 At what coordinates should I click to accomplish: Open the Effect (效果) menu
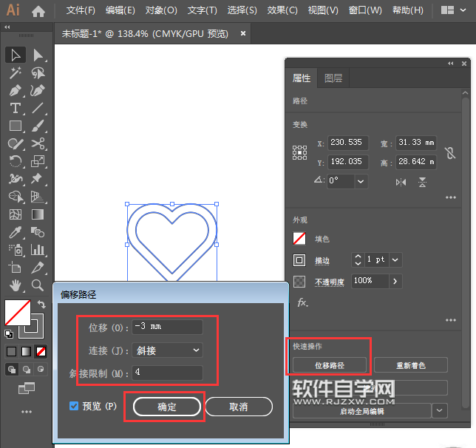click(282, 10)
